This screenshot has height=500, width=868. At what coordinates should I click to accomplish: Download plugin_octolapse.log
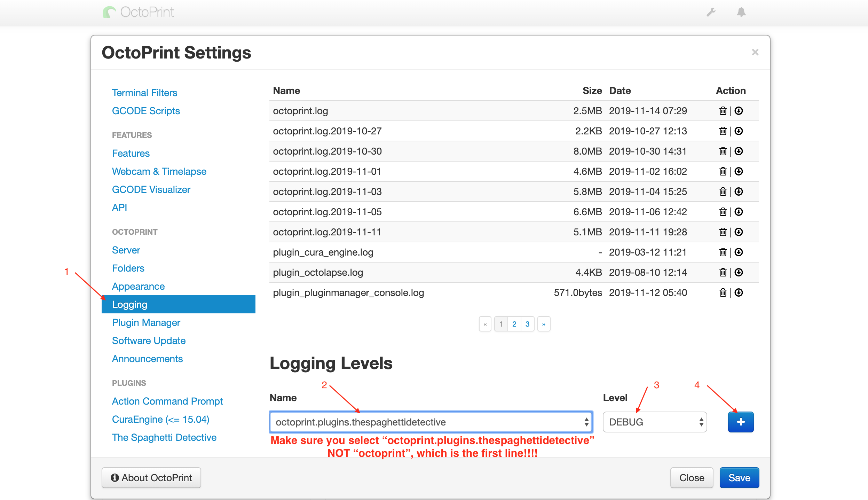coord(739,272)
